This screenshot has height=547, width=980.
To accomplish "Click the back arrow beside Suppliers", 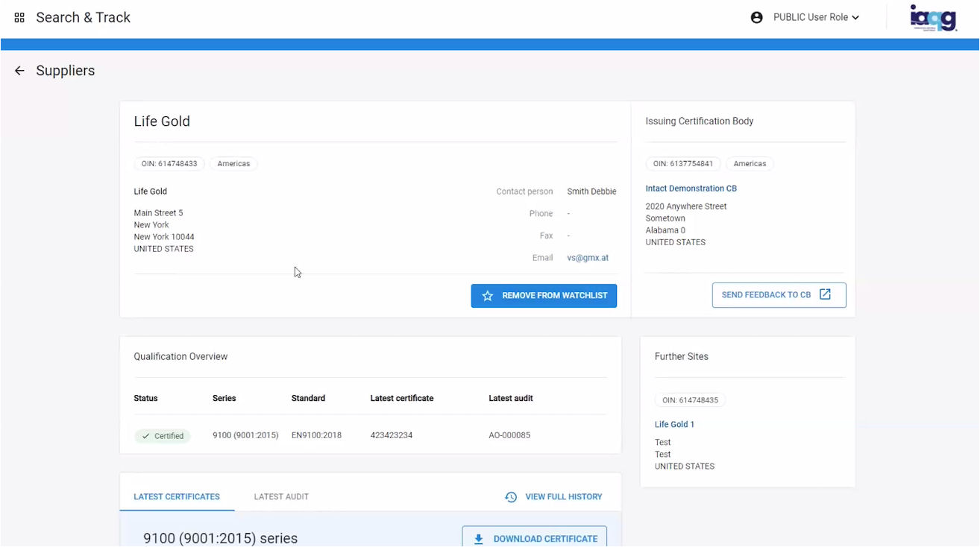I will pyautogui.click(x=19, y=71).
